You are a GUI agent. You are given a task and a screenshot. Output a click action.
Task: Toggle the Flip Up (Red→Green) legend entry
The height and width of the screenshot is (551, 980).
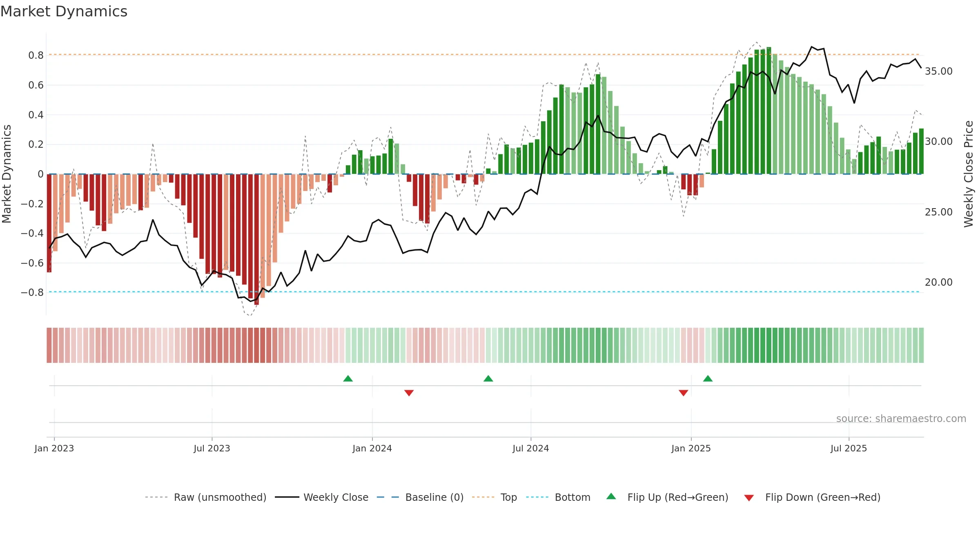668,497
